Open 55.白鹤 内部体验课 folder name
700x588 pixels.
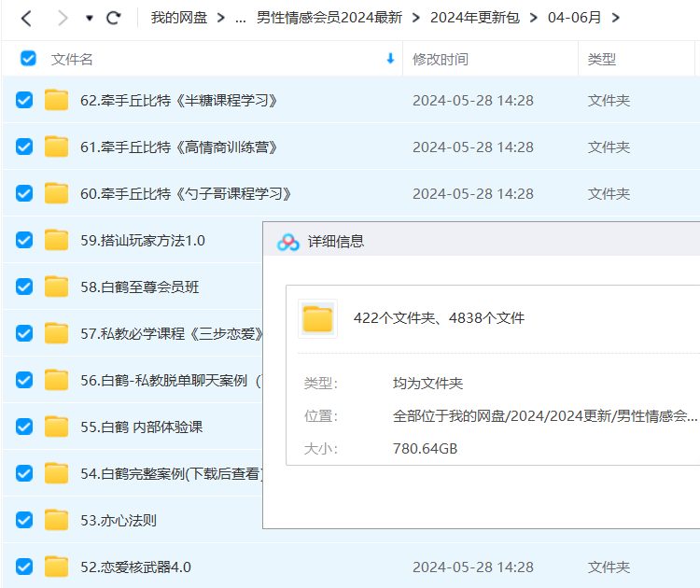click(x=142, y=427)
